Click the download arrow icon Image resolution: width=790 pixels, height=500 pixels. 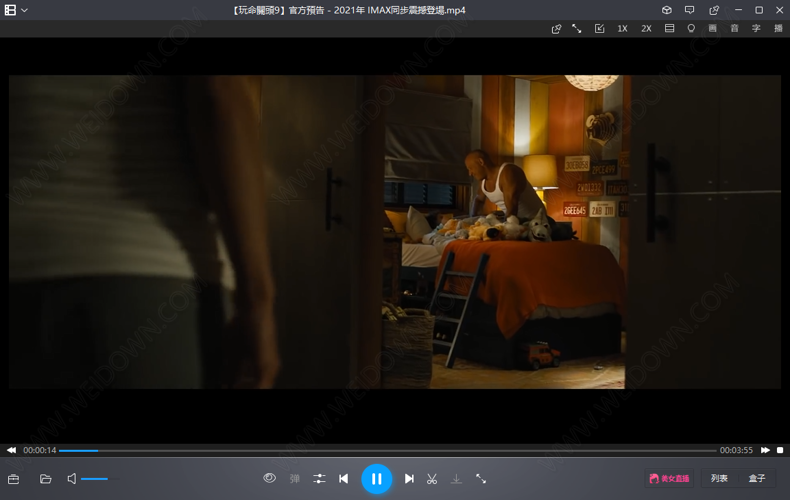coord(456,479)
